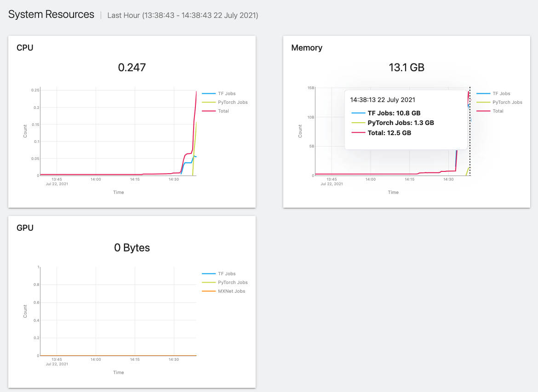Click the 15B label on Memory y-axis

coord(310,88)
